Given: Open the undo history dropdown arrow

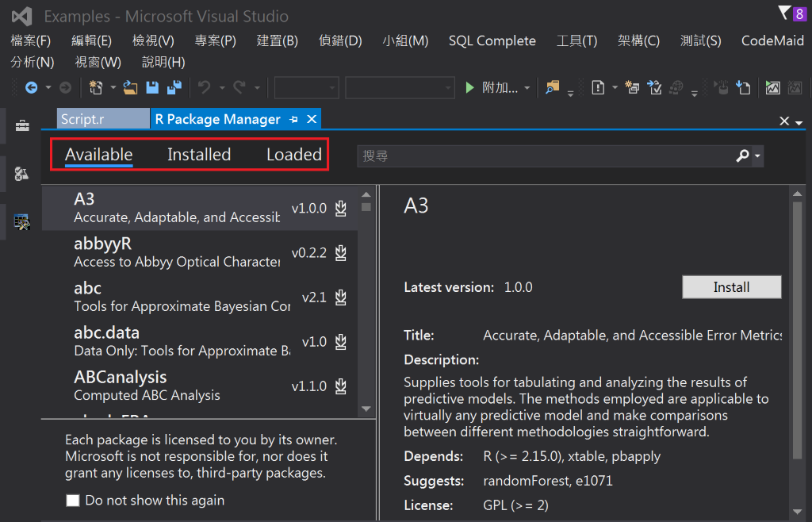Looking at the screenshot, I should (x=222, y=88).
